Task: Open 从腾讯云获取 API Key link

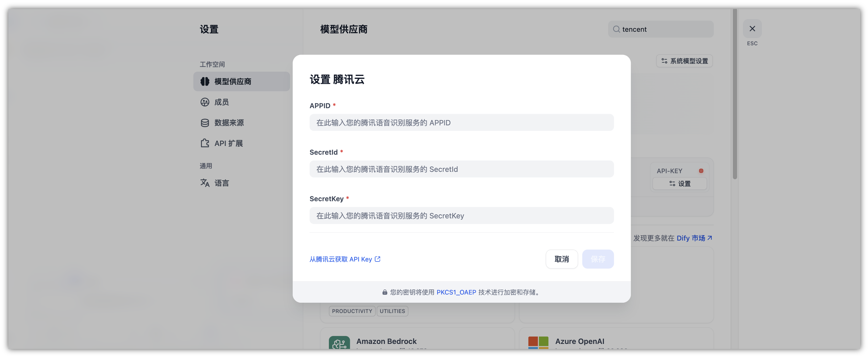Action: tap(340, 259)
